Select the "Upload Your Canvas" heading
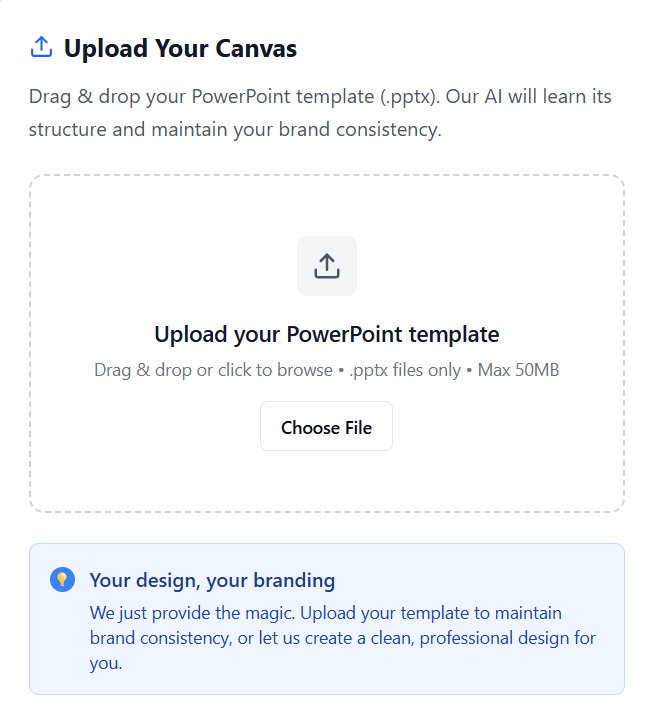651x721 pixels. point(180,48)
